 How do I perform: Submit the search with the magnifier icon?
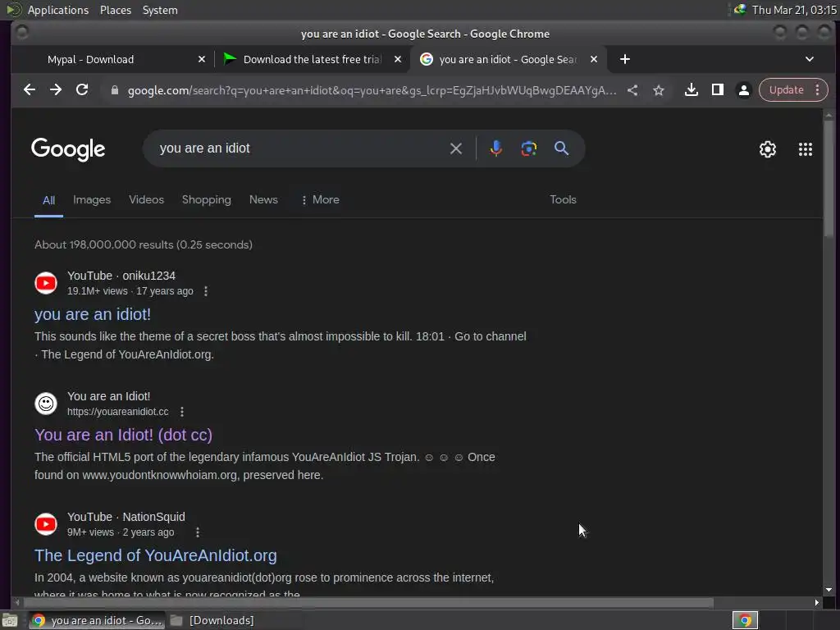coord(561,148)
